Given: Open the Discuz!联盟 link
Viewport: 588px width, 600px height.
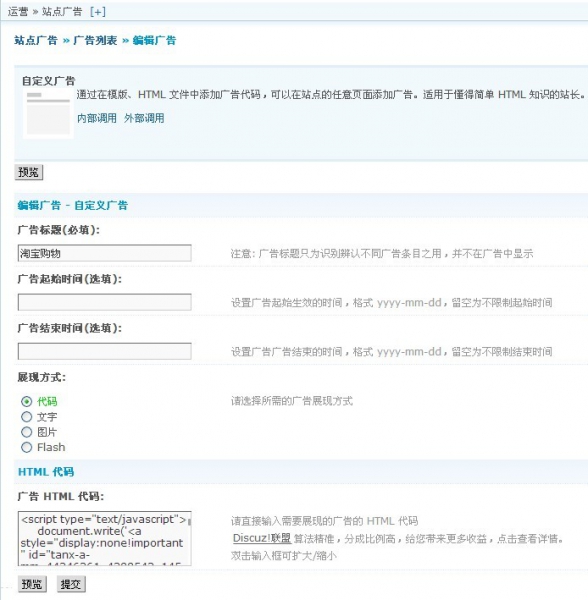Looking at the screenshot, I should (x=262, y=538).
